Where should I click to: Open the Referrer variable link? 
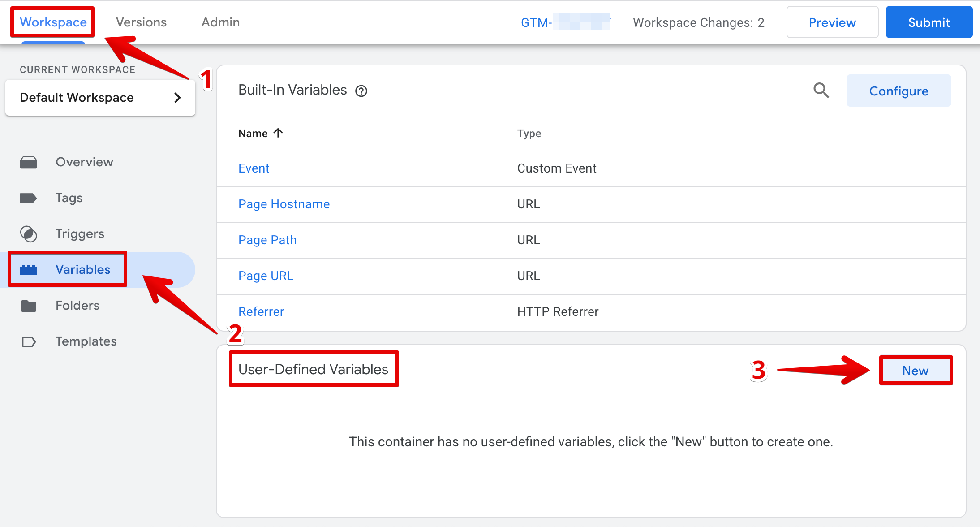(261, 312)
